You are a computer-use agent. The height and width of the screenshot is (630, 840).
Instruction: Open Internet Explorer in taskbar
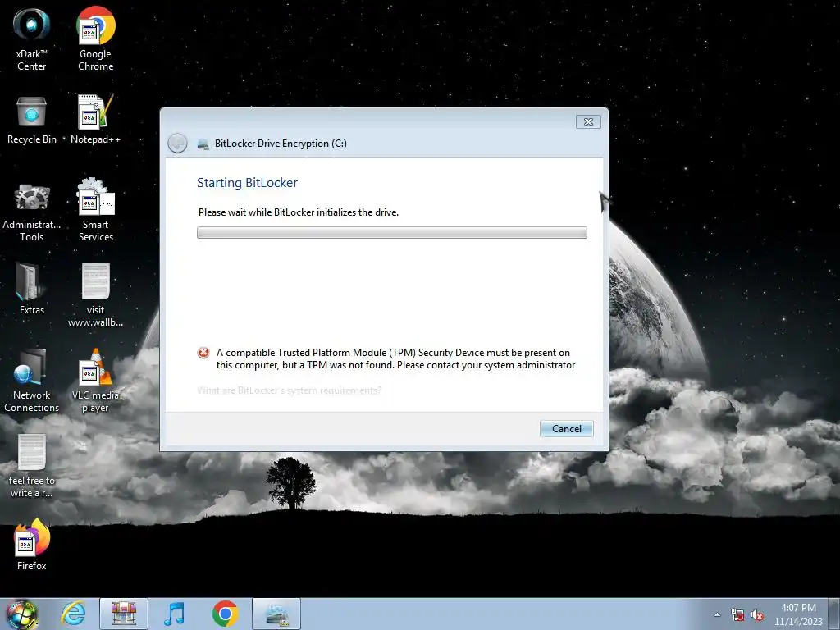73,614
